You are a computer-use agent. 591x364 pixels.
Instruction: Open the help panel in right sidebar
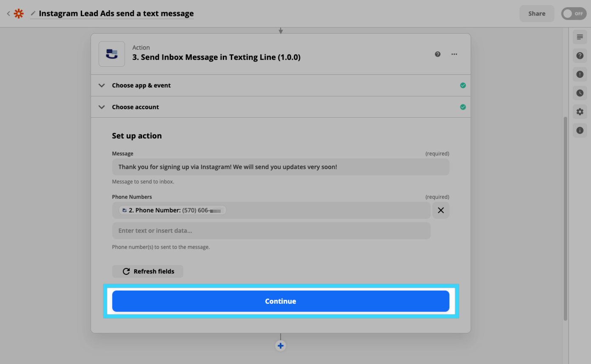(x=580, y=56)
